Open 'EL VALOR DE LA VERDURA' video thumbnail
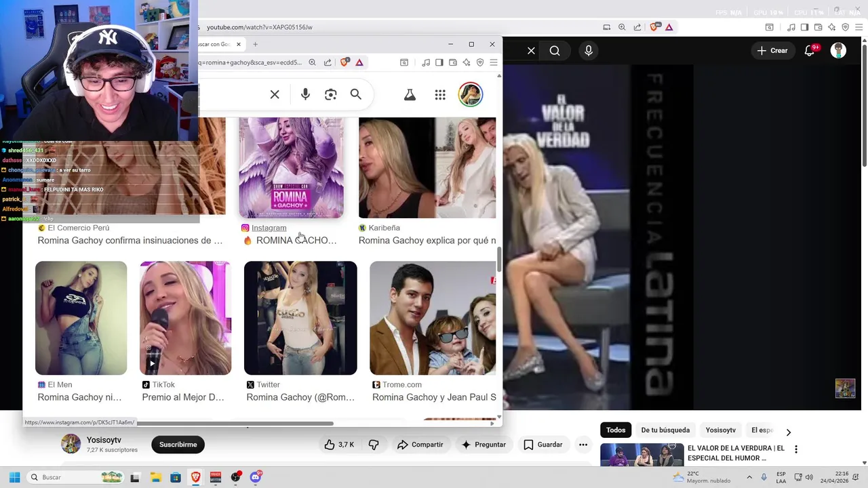Image resolution: width=868 pixels, height=488 pixels. pyautogui.click(x=642, y=455)
